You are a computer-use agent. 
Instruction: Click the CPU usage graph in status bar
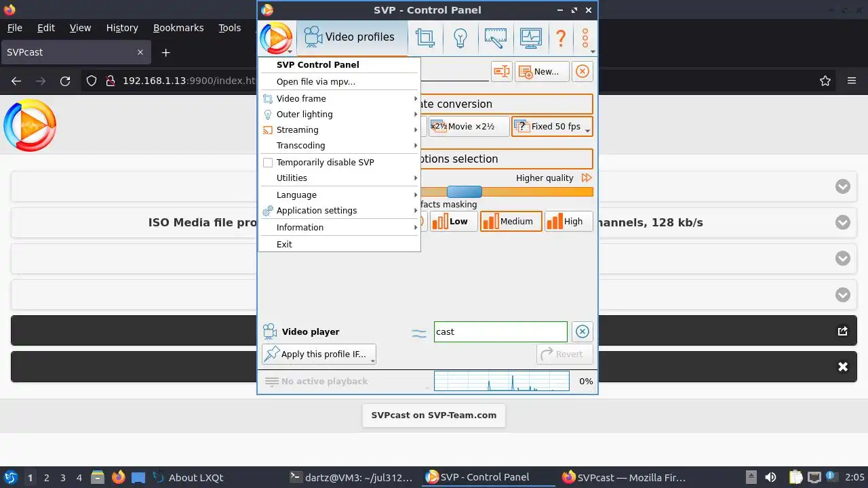point(501,381)
